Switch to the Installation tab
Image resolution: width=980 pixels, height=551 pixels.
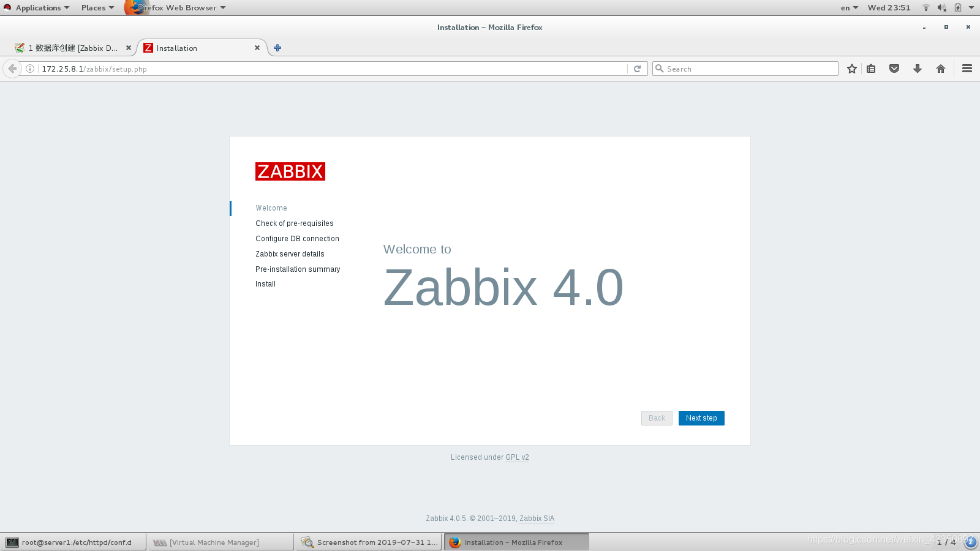coord(201,48)
